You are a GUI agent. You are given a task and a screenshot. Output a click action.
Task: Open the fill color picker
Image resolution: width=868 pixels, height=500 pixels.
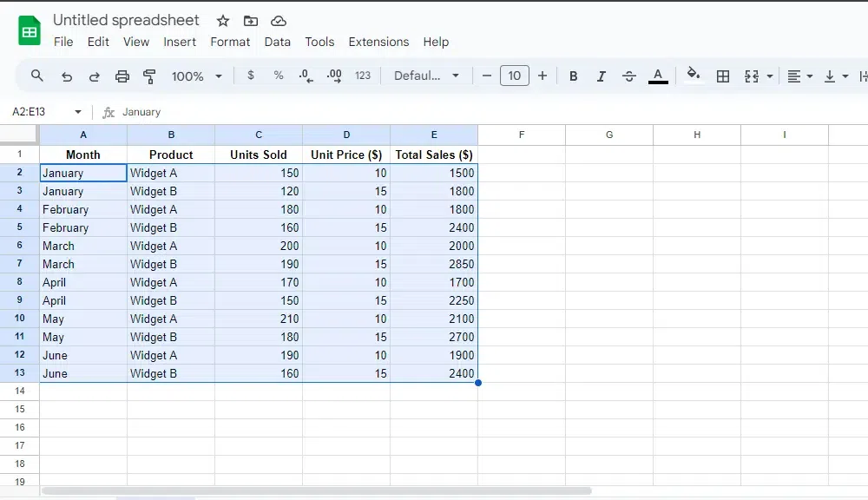(693, 75)
